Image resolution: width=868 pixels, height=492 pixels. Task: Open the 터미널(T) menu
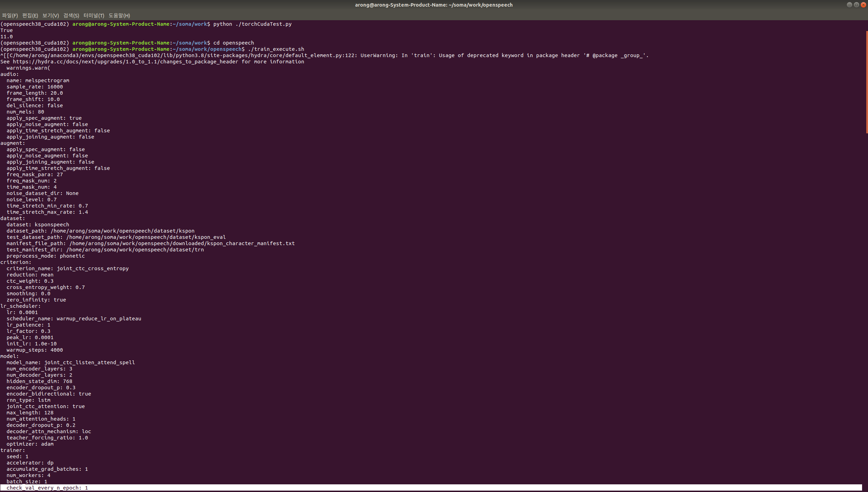(94, 16)
